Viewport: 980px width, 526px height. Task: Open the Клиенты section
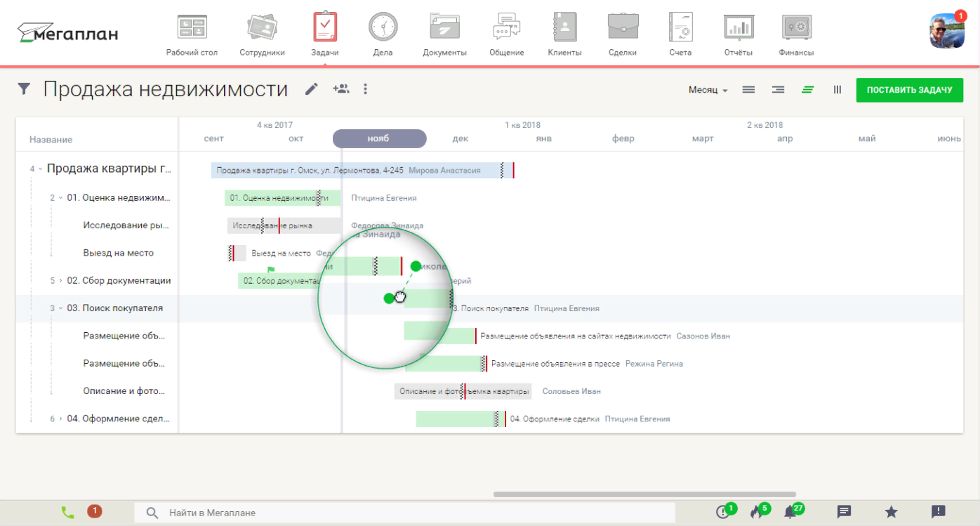click(564, 34)
